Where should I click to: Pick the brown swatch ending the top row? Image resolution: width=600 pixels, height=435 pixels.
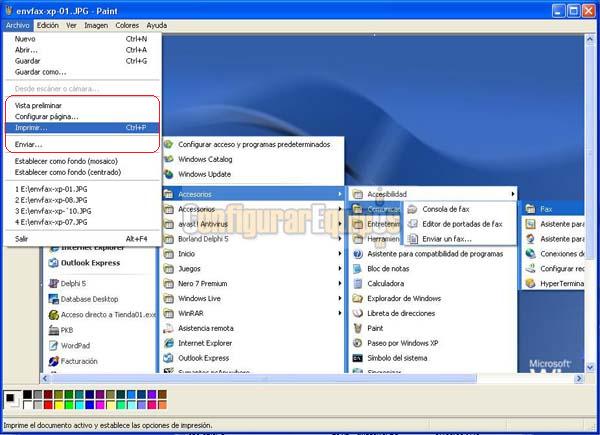(162, 394)
